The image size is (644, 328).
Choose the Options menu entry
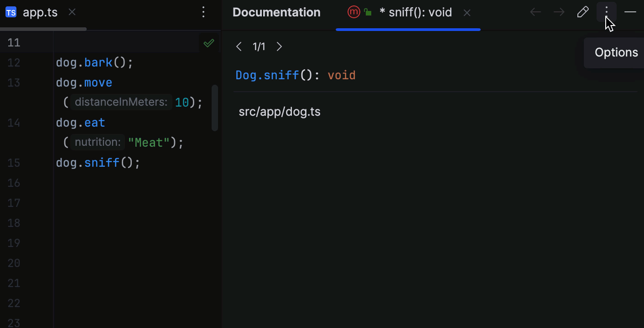[x=616, y=52]
